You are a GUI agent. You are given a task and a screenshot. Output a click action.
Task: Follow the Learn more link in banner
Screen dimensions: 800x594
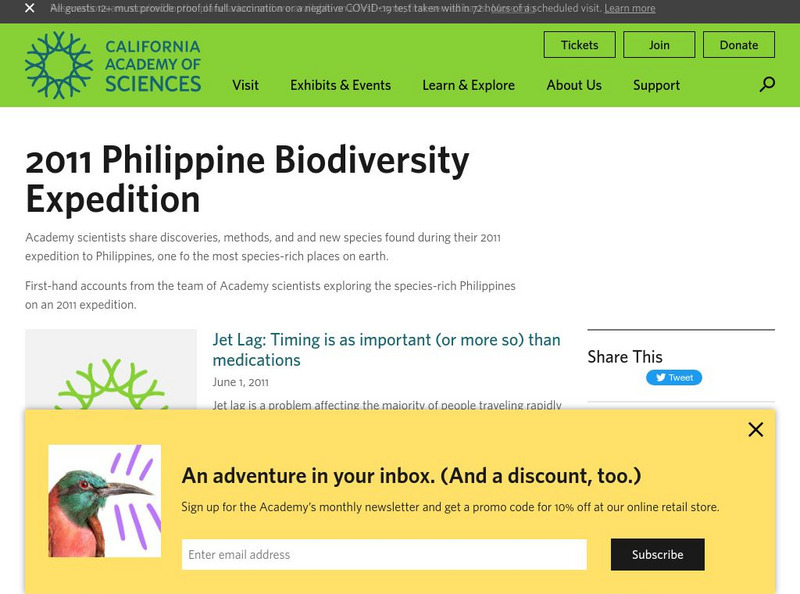pyautogui.click(x=630, y=8)
